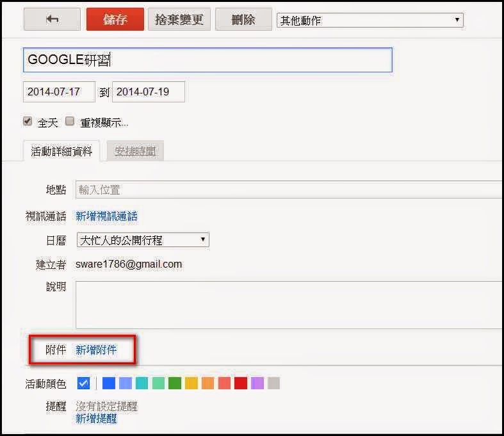Image resolution: width=504 pixels, height=436 pixels.
Task: Save the event with 儲存 button
Action: click(x=115, y=20)
